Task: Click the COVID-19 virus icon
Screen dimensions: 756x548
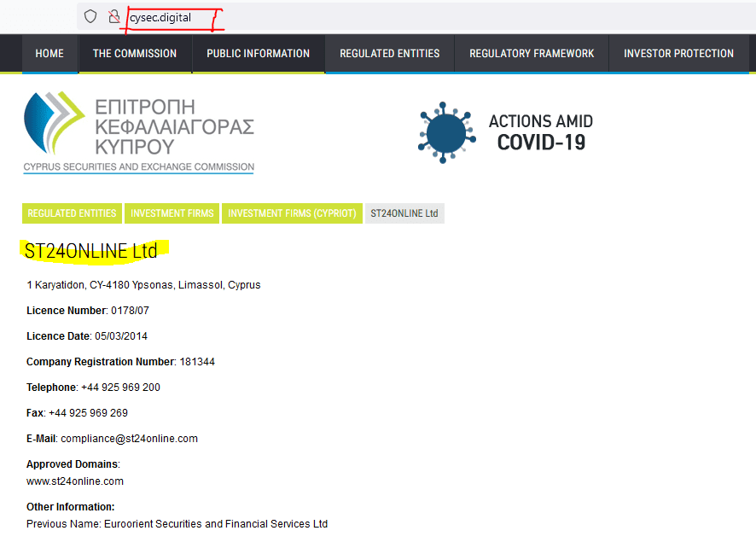Action: pyautogui.click(x=445, y=132)
